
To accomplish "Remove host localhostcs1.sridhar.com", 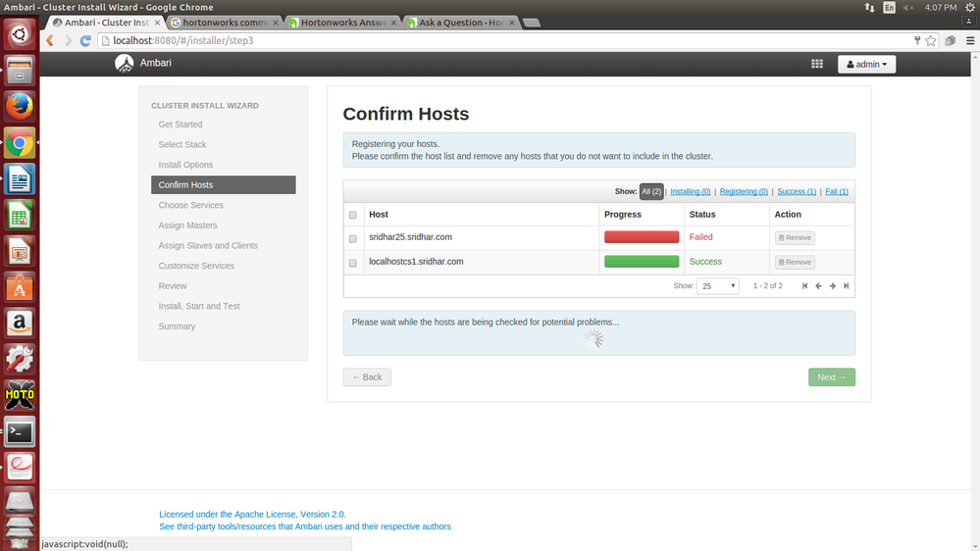I will [795, 262].
